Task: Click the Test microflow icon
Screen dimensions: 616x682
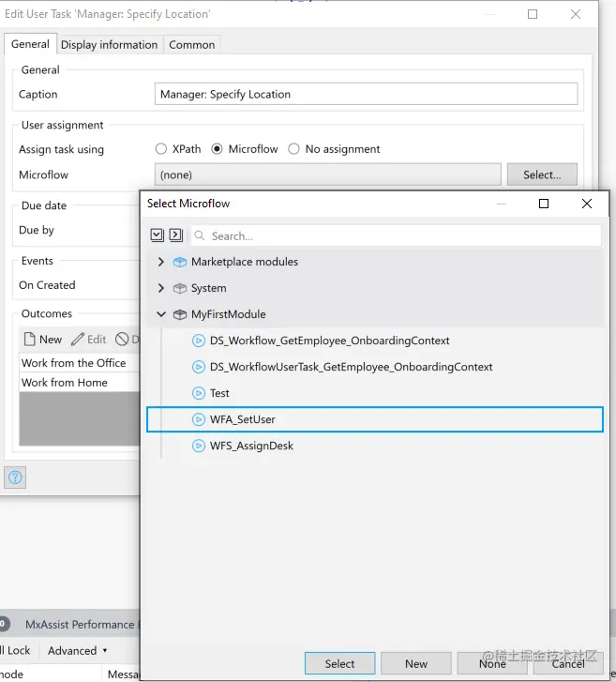Action: (199, 393)
